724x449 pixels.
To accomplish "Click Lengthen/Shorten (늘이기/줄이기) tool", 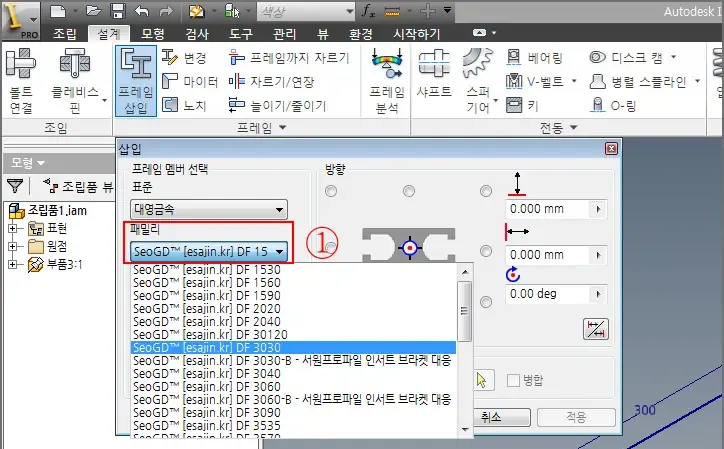I will (x=278, y=105).
